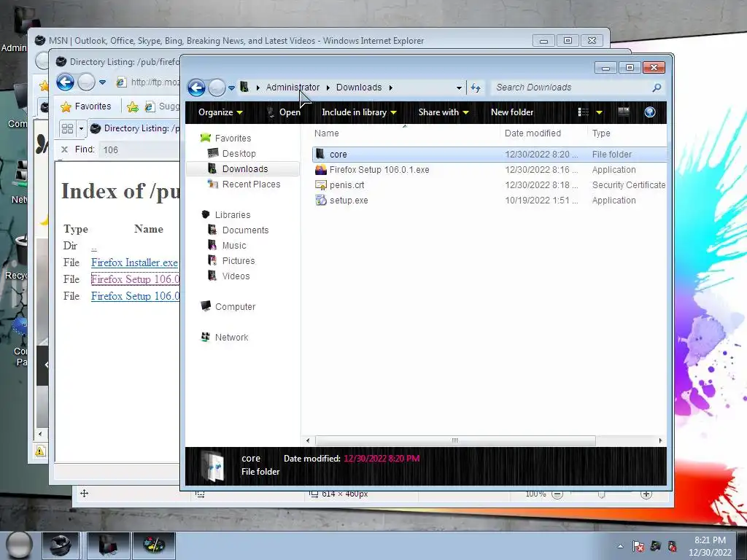This screenshot has height=560, width=747.
Task: Click the Explorer Forward arrow button
Action: click(x=217, y=87)
